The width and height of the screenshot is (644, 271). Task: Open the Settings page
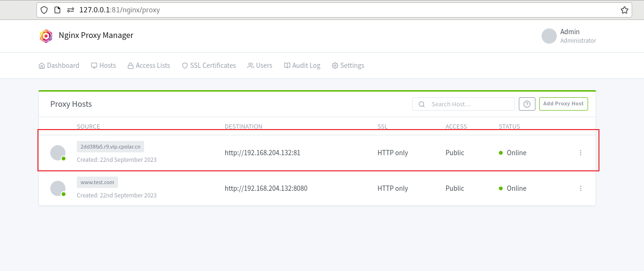coord(348,65)
